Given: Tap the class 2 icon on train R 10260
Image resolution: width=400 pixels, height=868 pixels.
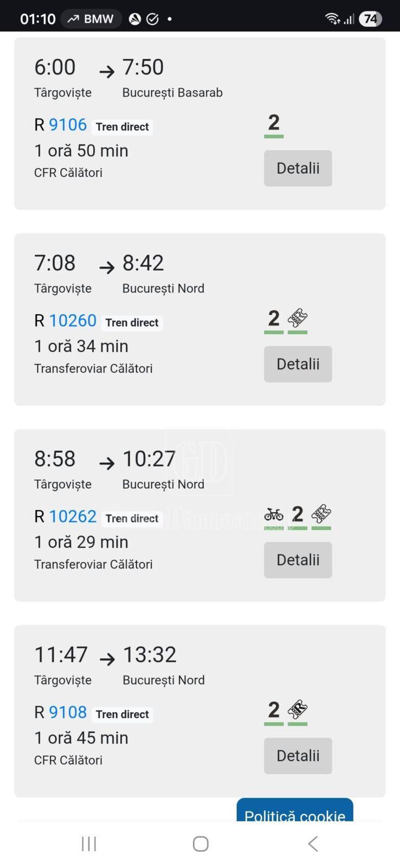Looking at the screenshot, I should tap(274, 318).
